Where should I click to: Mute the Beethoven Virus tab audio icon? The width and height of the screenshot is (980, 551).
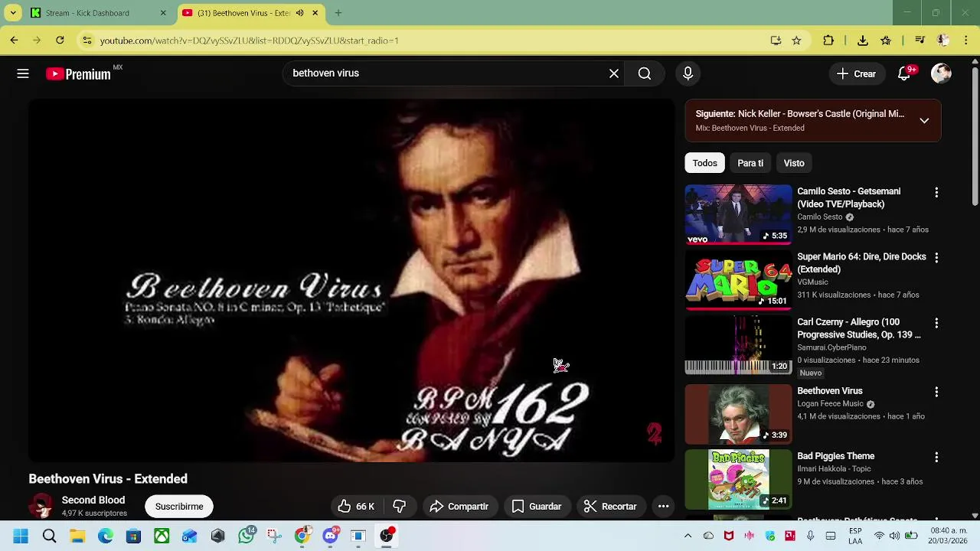299,13
